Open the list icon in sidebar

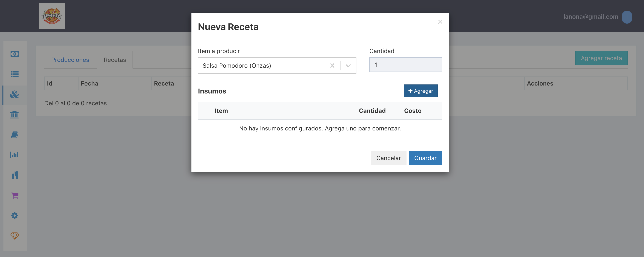[15, 74]
